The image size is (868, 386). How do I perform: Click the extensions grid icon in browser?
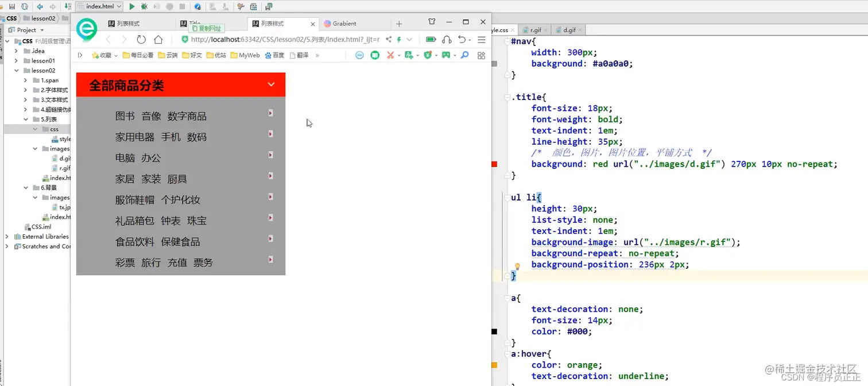tap(481, 56)
